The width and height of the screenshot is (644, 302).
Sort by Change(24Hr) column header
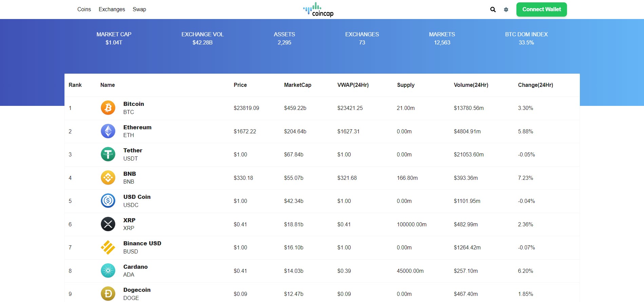point(535,85)
